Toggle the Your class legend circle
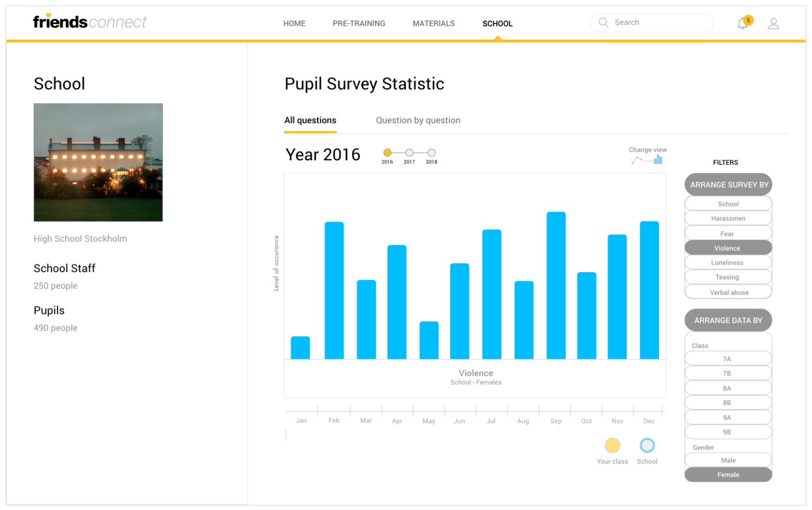This screenshot has width=812, height=510. pos(612,445)
